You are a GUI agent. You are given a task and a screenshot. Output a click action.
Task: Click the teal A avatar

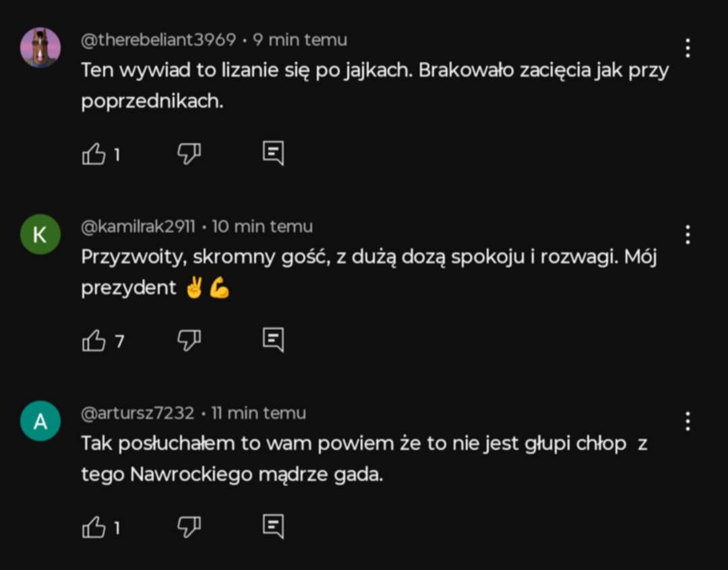point(40,421)
